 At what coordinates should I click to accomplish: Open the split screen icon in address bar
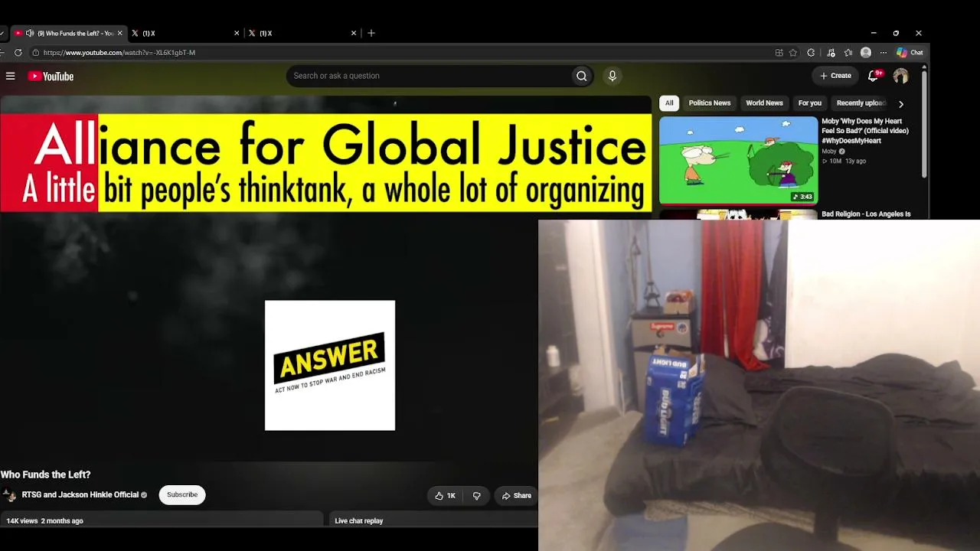[x=779, y=53]
